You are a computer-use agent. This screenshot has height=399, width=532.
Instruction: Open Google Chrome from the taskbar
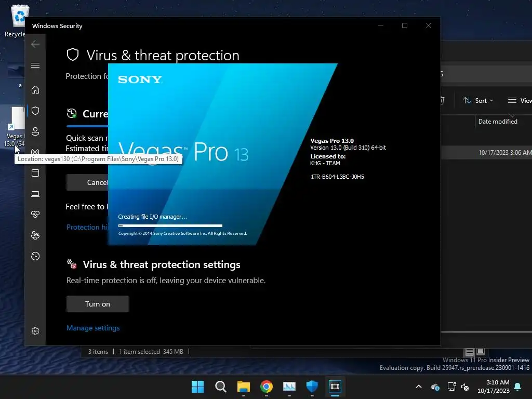coord(267,387)
